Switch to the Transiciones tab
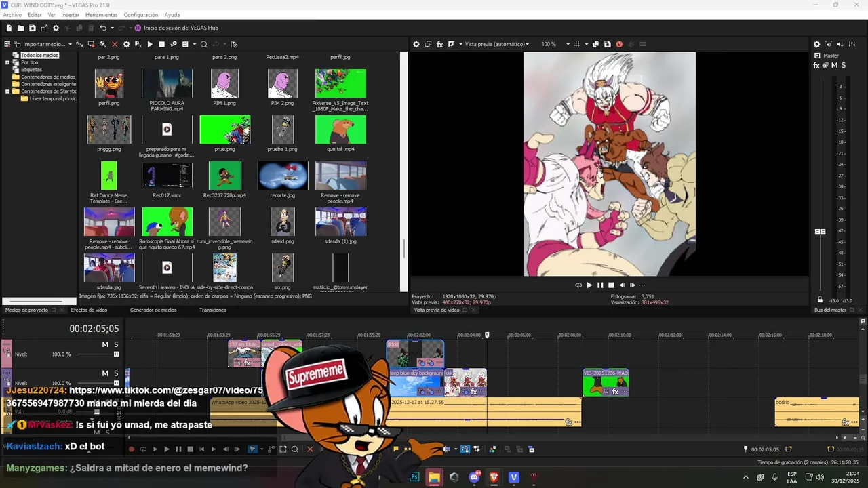This screenshot has height=488, width=868. 213,310
